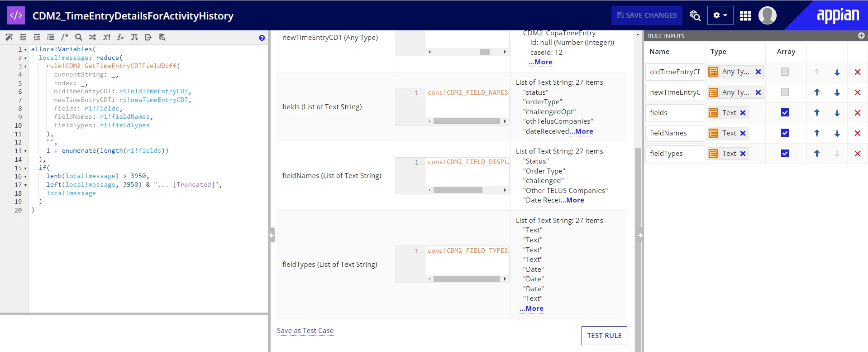Remove Text type from fields input

tap(743, 113)
